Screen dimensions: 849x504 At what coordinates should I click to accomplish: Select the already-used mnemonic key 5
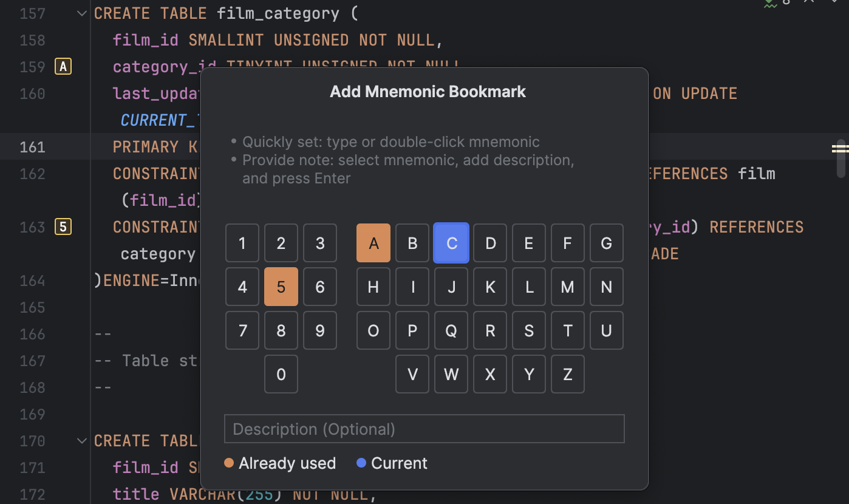pyautogui.click(x=281, y=287)
